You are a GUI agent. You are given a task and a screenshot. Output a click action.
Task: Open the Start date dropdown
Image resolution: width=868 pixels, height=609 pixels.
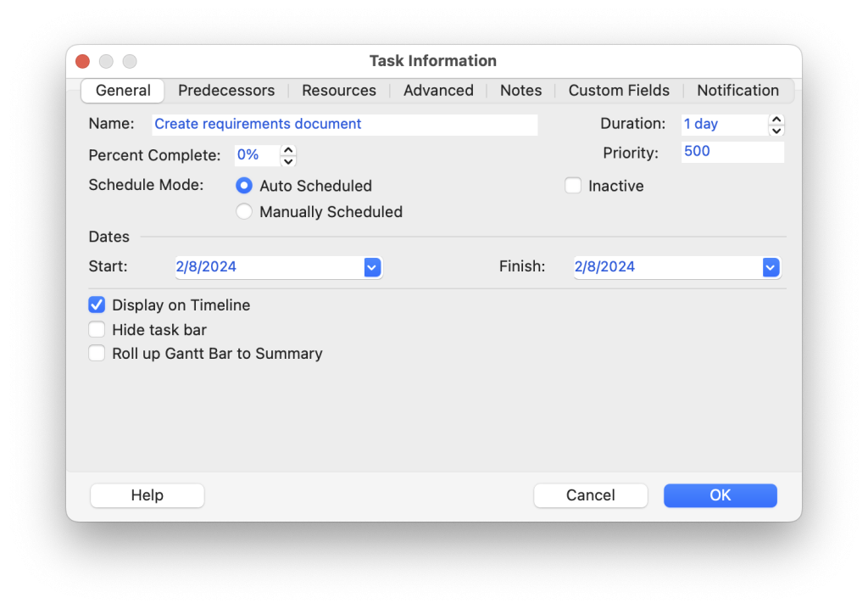[371, 266]
